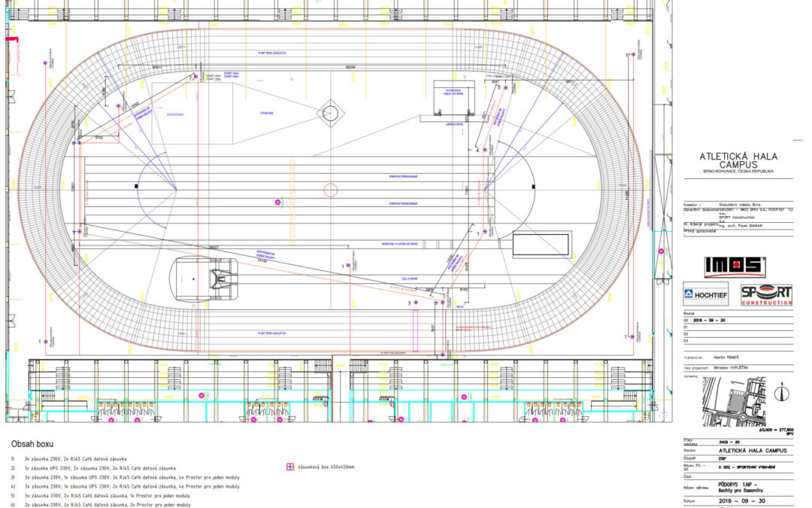Select the red zásuvkový box legend symbol

291,467
